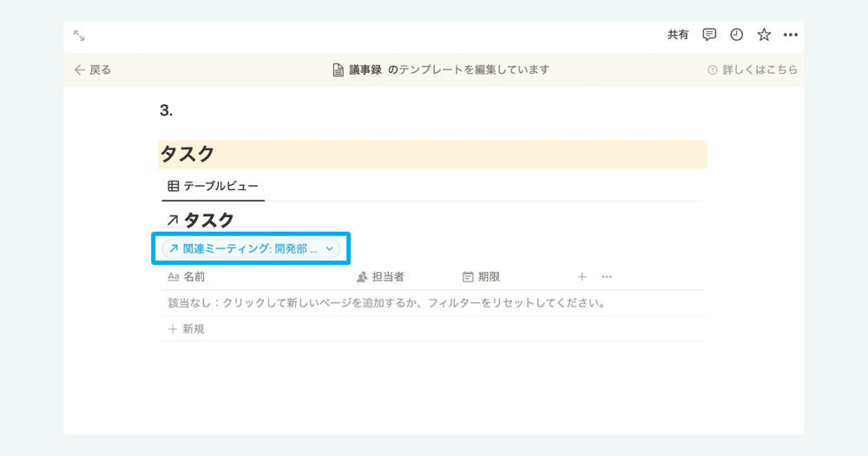This screenshot has height=456, width=868.
Task: Open page history clock icon
Action: [x=736, y=35]
